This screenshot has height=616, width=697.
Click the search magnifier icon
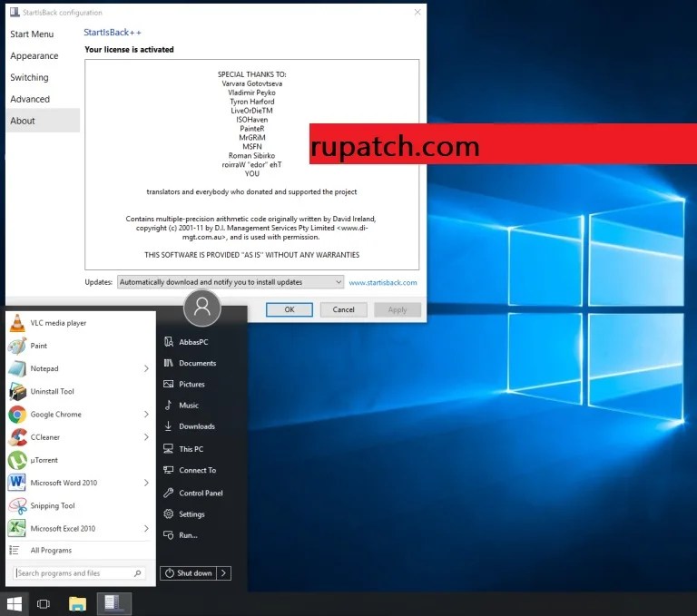coord(138,573)
